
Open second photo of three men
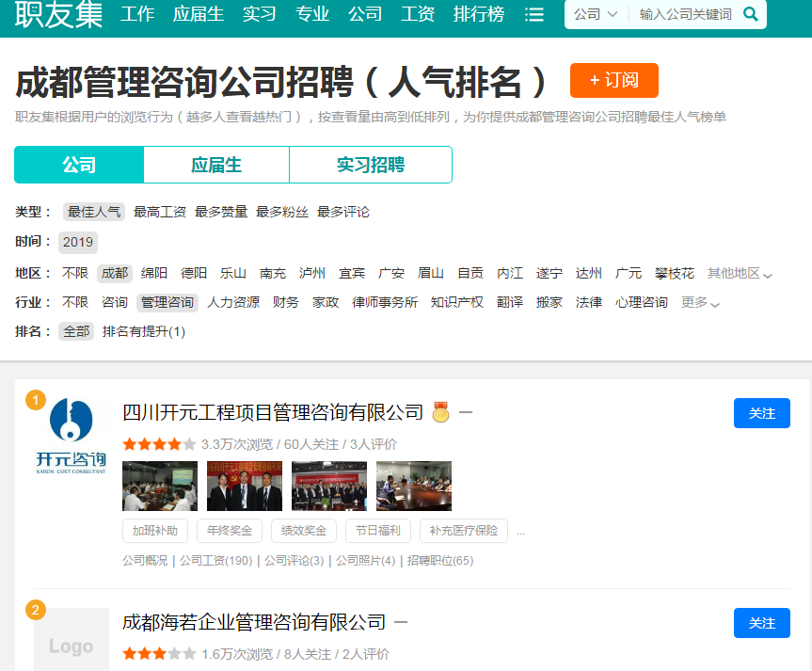point(245,486)
